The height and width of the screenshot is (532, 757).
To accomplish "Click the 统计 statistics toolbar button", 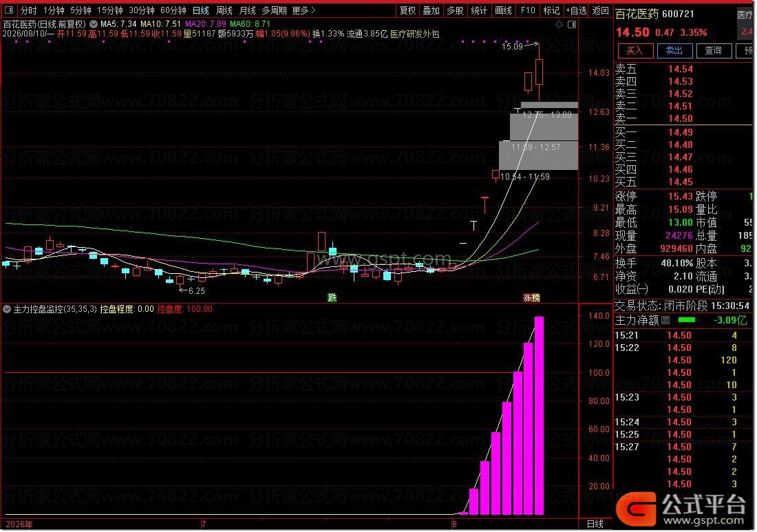I will point(479,10).
